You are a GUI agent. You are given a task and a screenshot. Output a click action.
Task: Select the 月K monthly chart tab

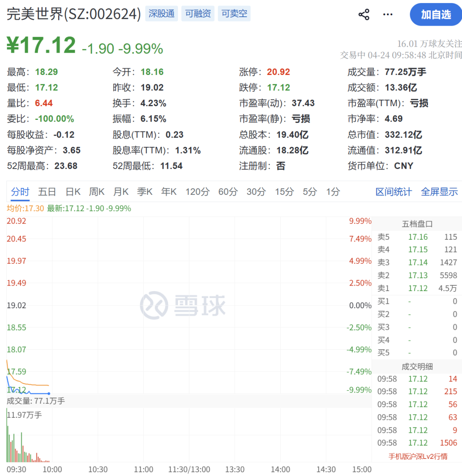coord(121,192)
